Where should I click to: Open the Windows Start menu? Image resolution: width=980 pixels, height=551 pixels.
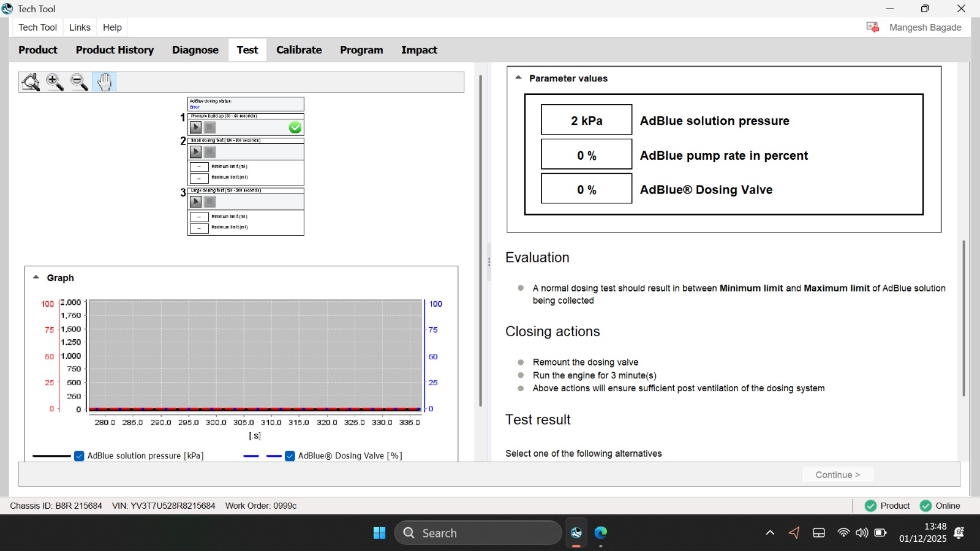point(380,533)
